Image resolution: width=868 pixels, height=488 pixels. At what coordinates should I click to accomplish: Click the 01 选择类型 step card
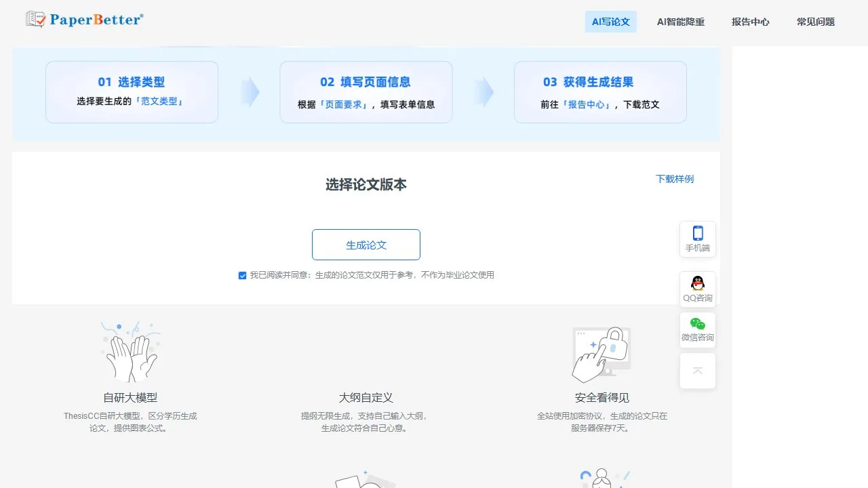point(132,92)
